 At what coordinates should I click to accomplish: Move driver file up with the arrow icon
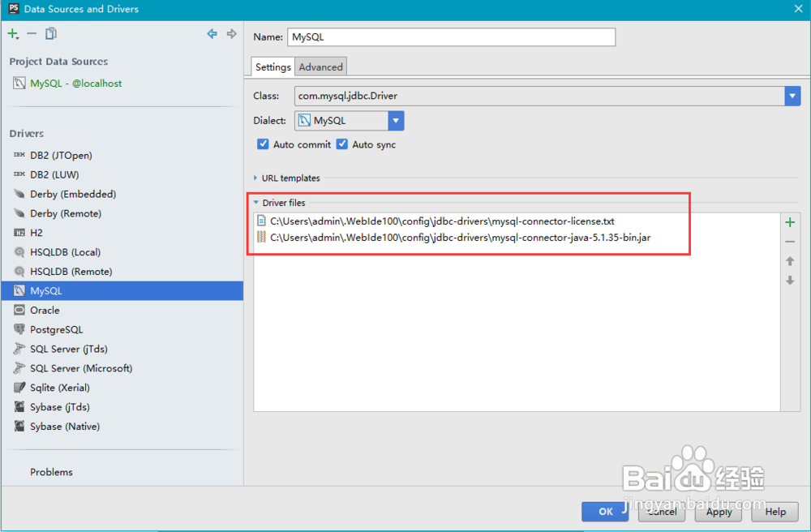(x=791, y=260)
